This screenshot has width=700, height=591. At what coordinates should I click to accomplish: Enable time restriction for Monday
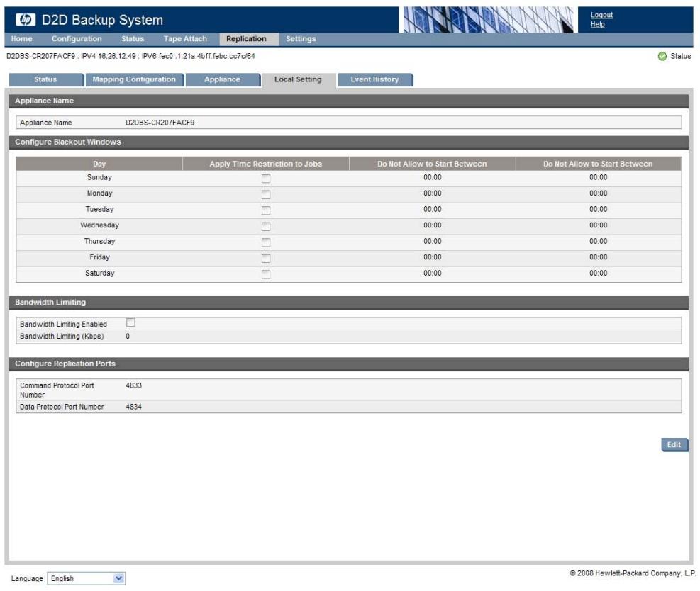(x=266, y=194)
